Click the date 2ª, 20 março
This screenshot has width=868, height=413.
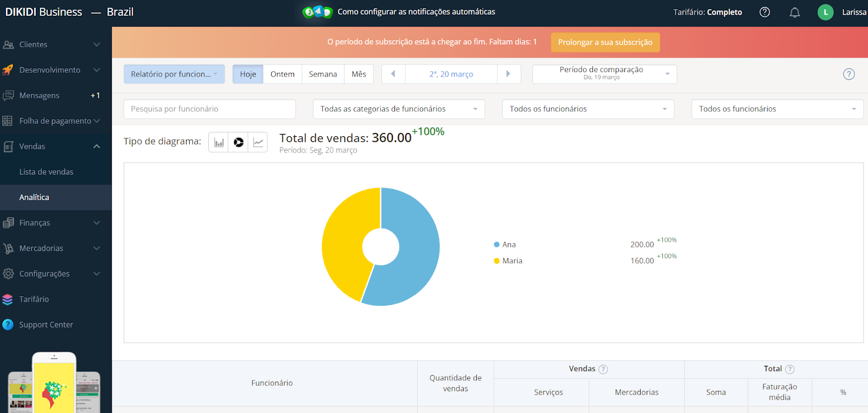pyautogui.click(x=451, y=74)
